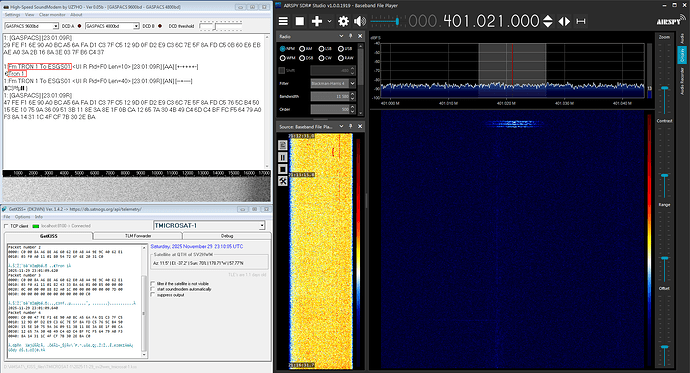
Task: Open SoundModem View menu
Action: (29, 15)
